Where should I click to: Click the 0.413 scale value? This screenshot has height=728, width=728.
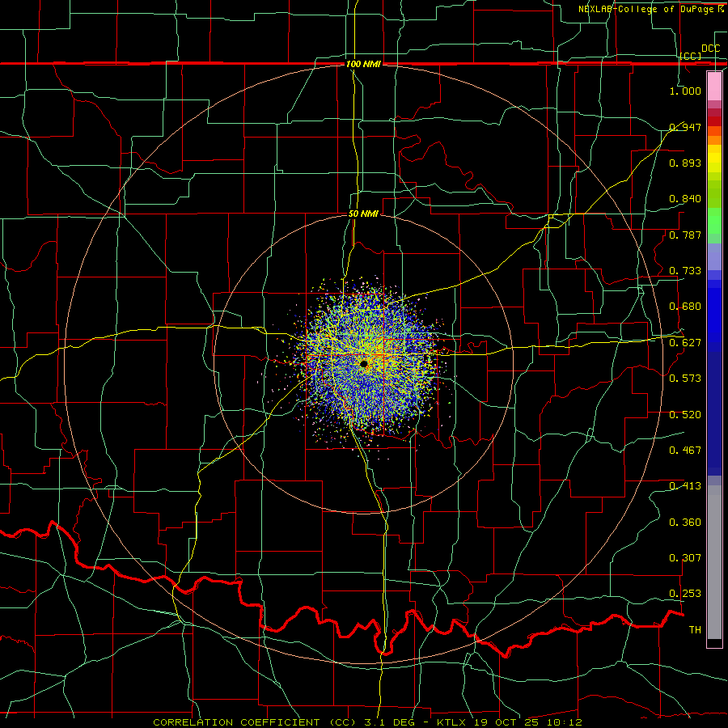click(685, 486)
